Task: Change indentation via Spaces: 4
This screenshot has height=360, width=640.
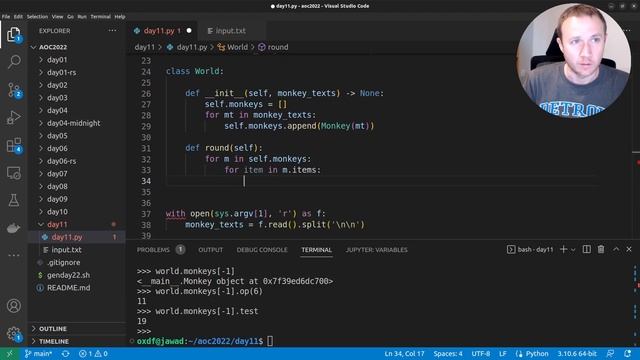Action: pos(448,354)
